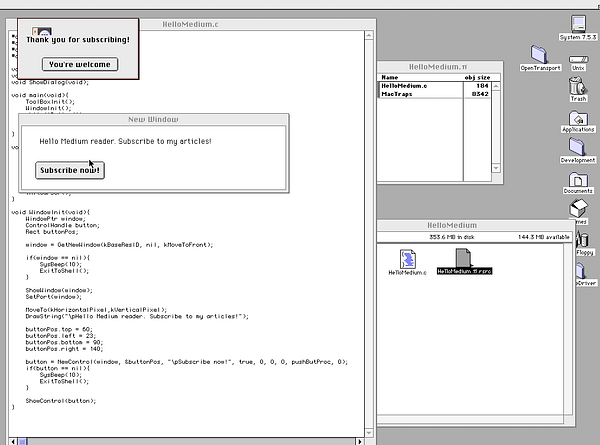Click the "184" object size value

(482, 86)
